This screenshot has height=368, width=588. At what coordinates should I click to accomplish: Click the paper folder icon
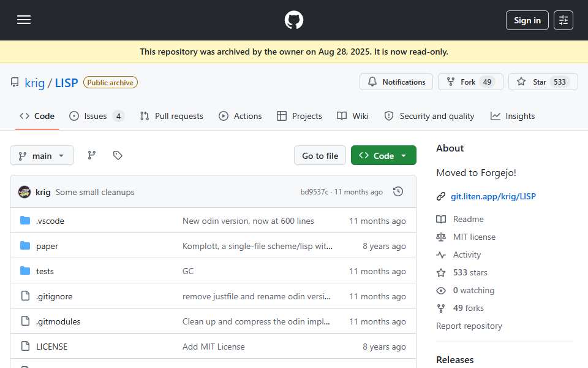click(25, 245)
